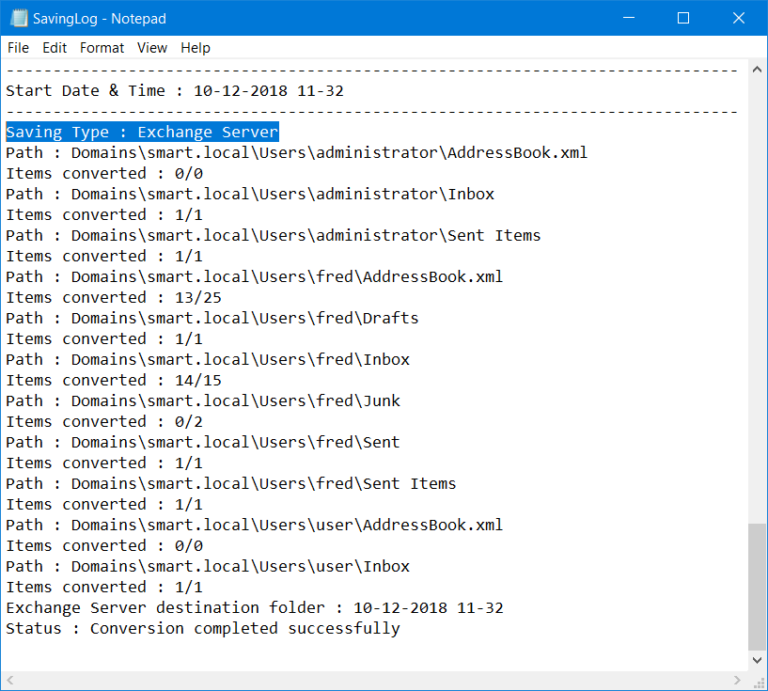Click 'Exchange Server destination folder' line
Image resolution: width=768 pixels, height=691 pixels.
[x=255, y=608]
